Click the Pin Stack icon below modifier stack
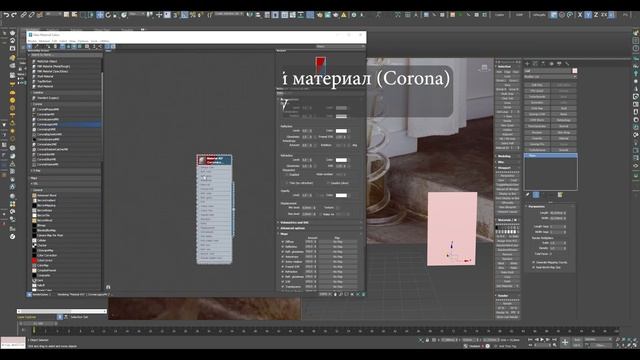 click(528, 195)
